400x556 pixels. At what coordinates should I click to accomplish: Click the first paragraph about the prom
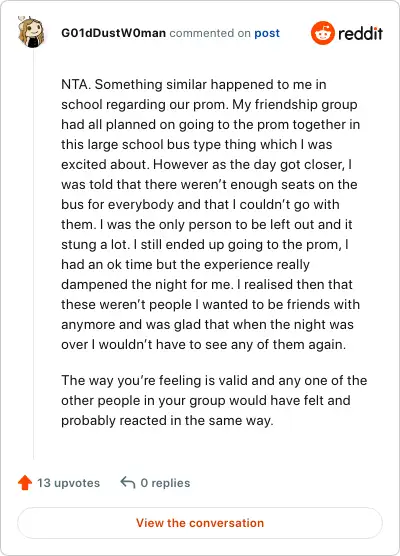tap(211, 215)
